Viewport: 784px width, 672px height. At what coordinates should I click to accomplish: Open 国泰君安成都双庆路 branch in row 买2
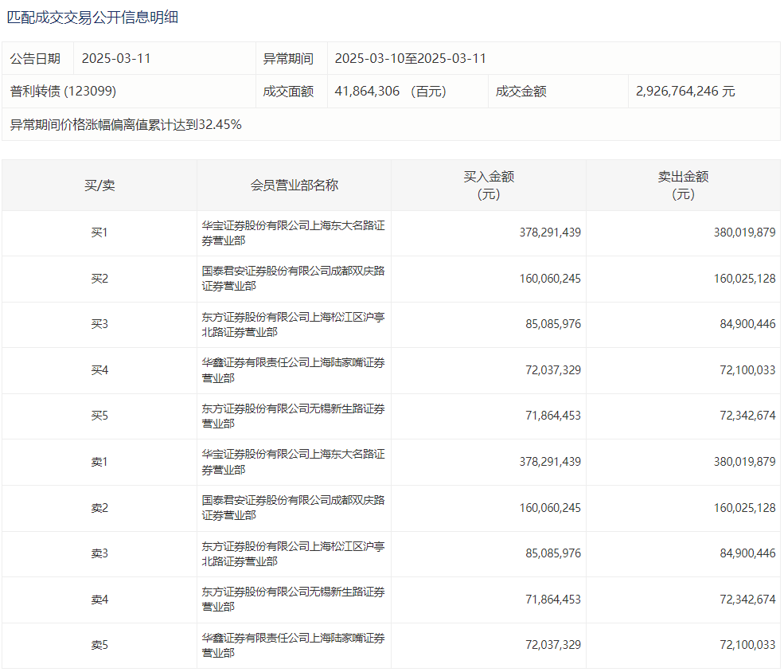tap(293, 279)
